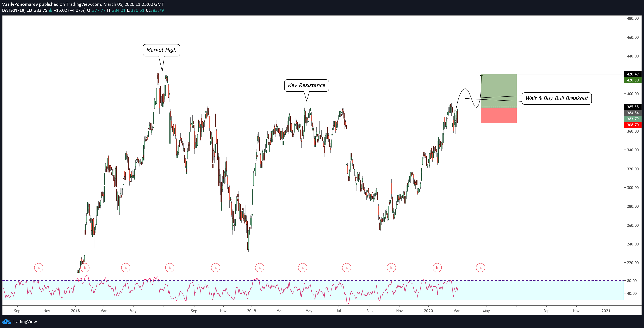Viewport: 644px width, 328px height.
Task: Click the green 383.79 axis price label
Action: tap(633, 119)
